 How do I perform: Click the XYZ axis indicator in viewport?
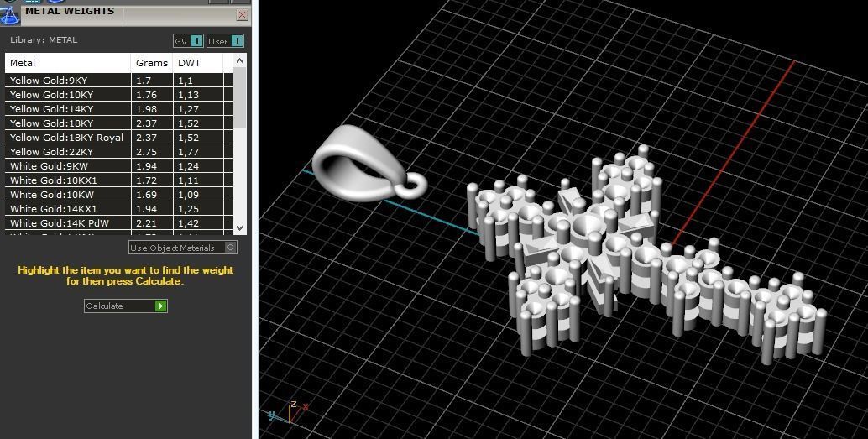coord(289,413)
